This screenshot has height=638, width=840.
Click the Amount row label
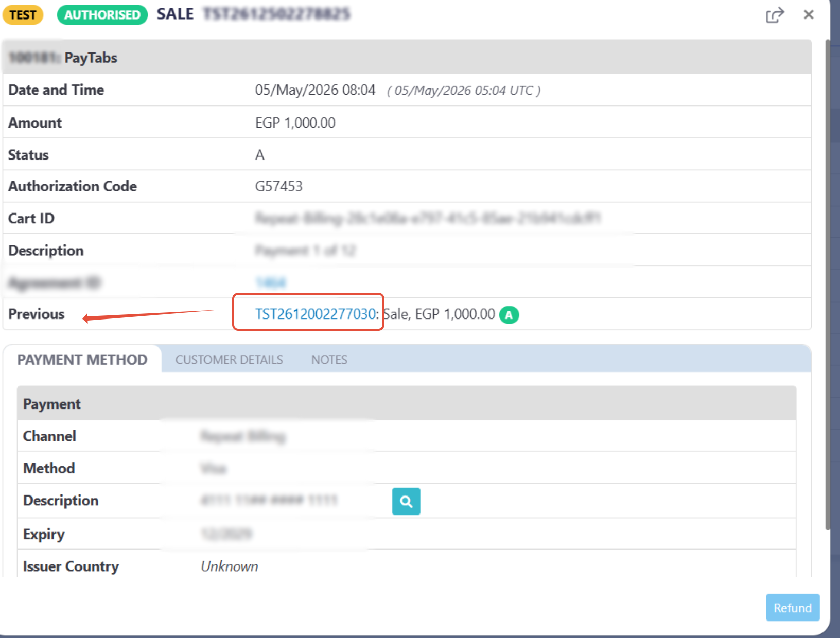(35, 122)
